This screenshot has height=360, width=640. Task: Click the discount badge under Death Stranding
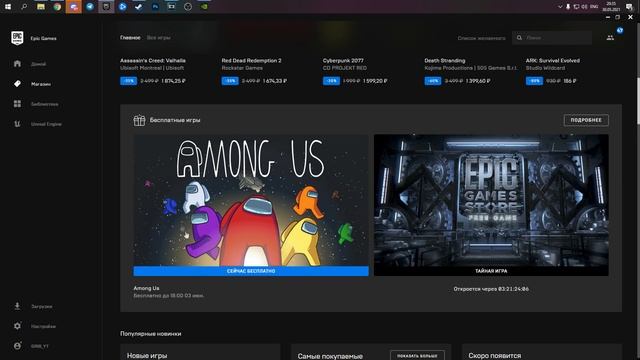(x=433, y=81)
